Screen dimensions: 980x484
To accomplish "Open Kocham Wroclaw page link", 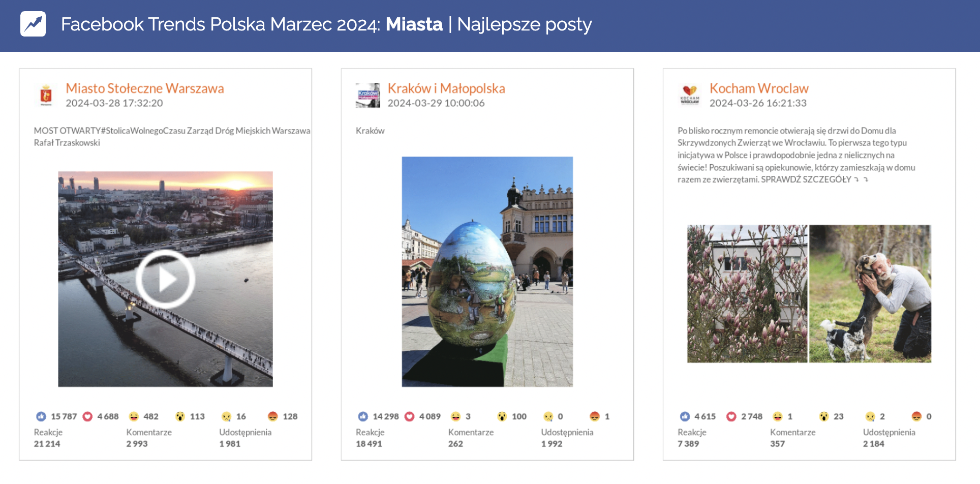I will tap(758, 88).
